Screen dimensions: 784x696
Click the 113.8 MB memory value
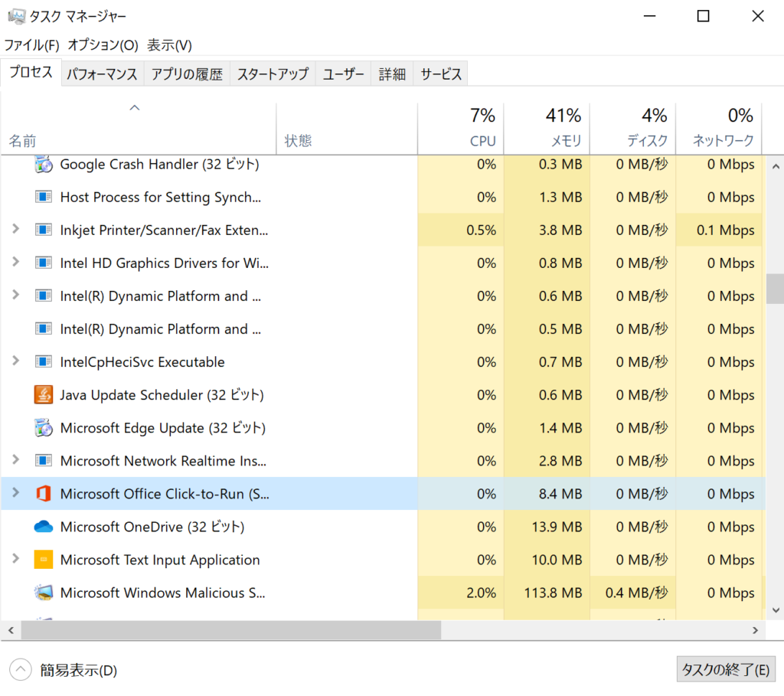(x=553, y=593)
